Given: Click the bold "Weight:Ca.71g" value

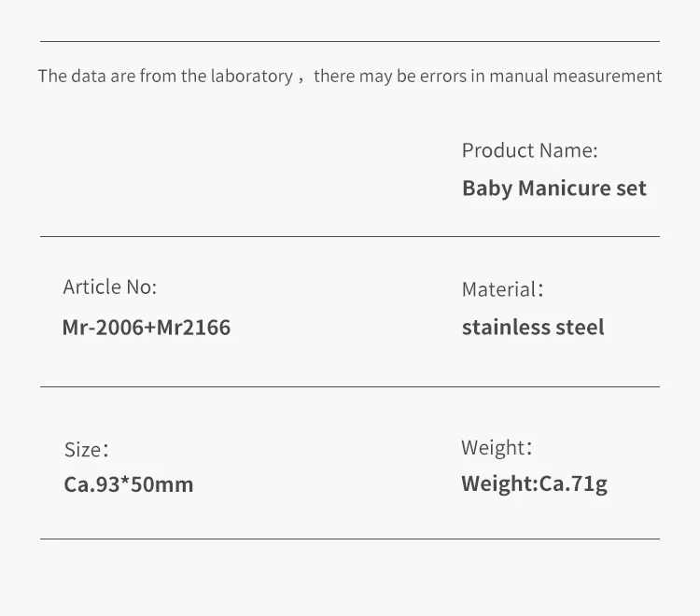Looking at the screenshot, I should click(534, 484).
